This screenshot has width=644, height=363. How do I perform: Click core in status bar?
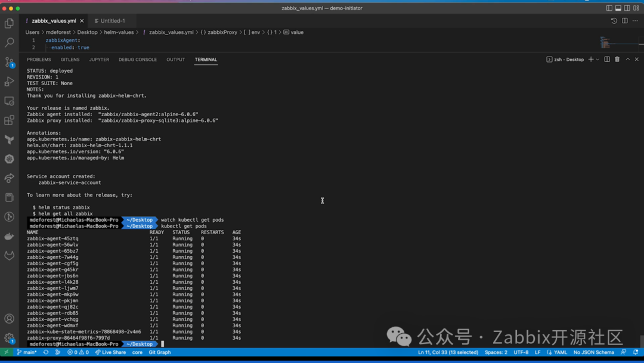tap(137, 352)
